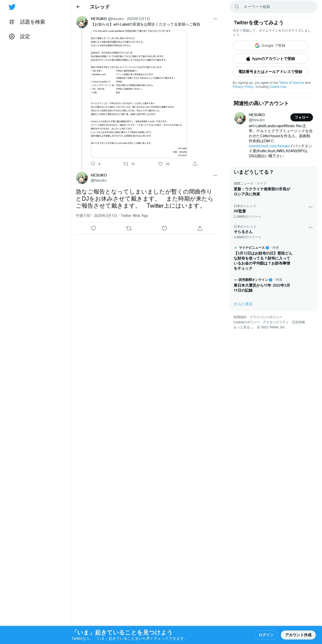Retweet the first tweet with 10 retweets
Viewport: 322px width, 644px height.
(x=129, y=164)
